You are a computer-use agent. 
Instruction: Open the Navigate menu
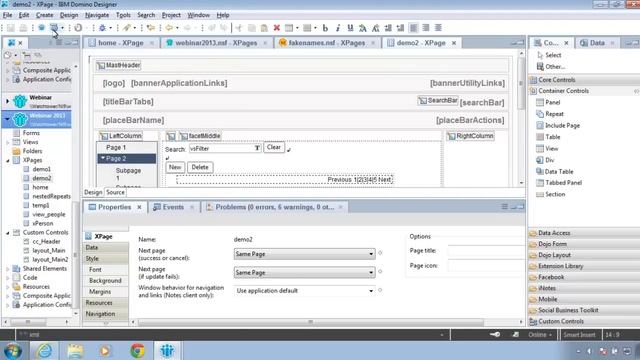(x=97, y=15)
